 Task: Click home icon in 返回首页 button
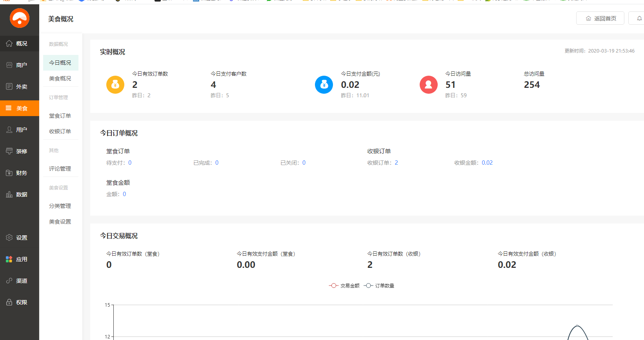(588, 18)
